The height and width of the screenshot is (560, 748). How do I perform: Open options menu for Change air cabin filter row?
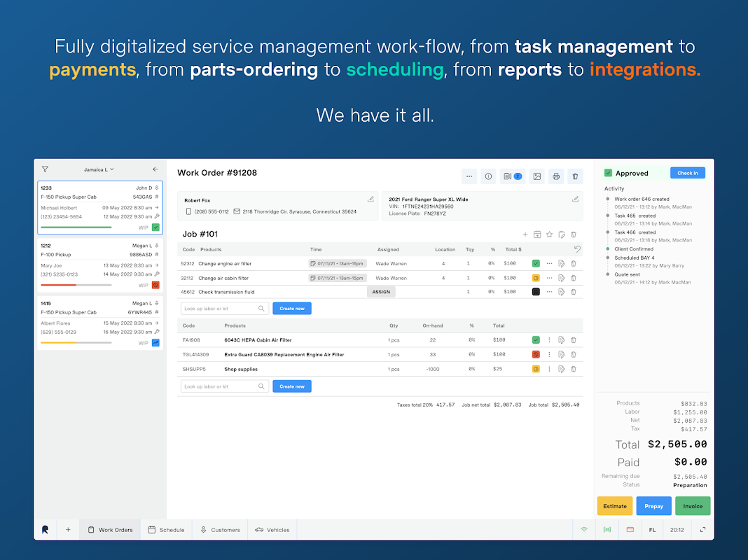coord(550,278)
